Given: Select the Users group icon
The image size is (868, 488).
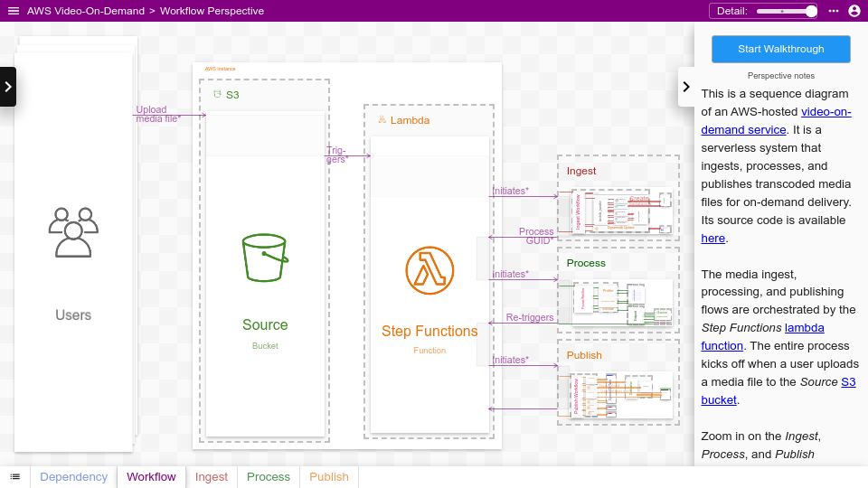Looking at the screenshot, I should coord(73,232).
